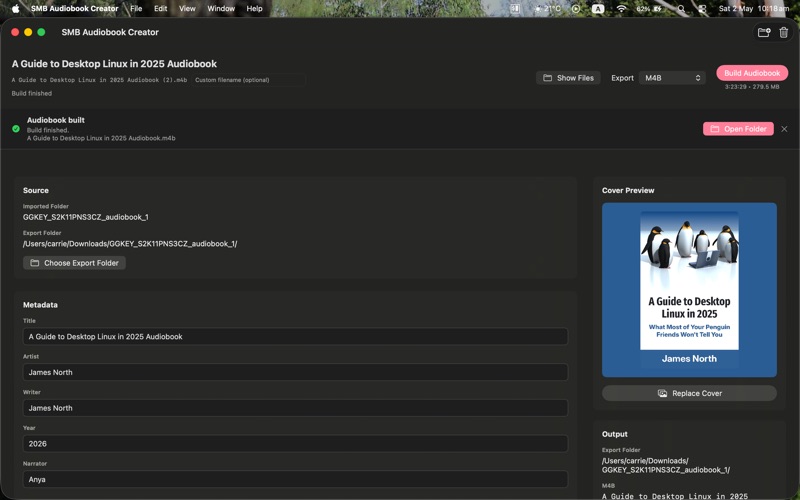Click the now playing icon in menu bar

coord(576,9)
